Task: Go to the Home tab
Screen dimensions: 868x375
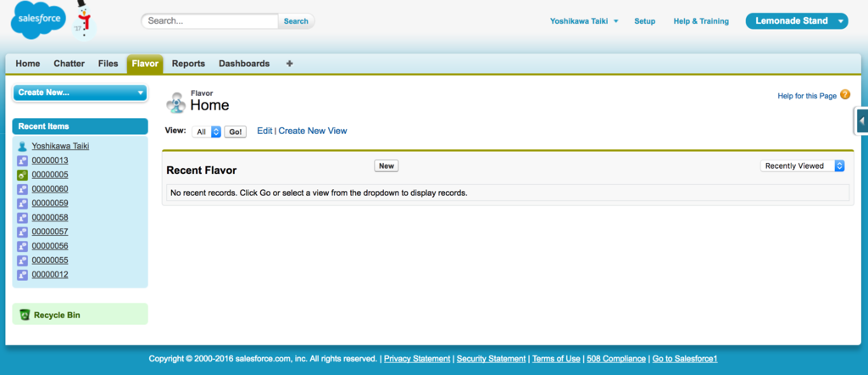Action: 28,64
